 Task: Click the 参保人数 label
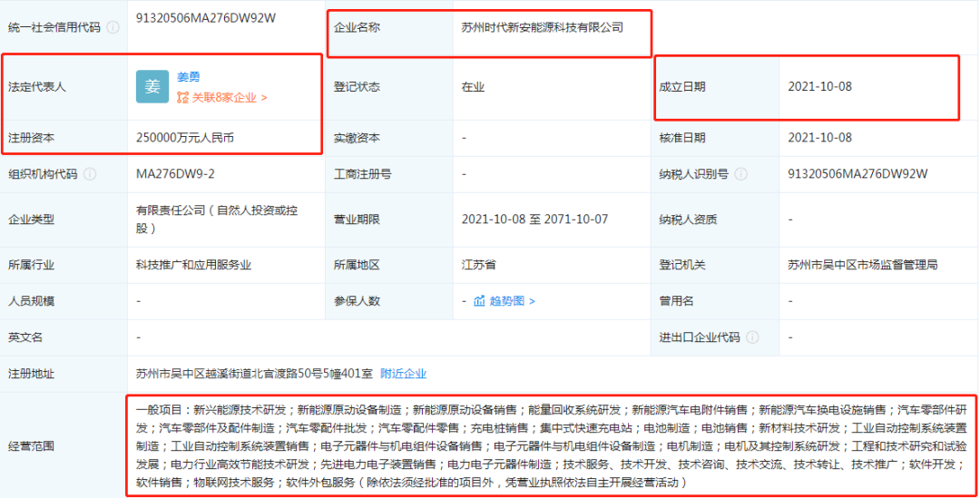pyautogui.click(x=357, y=301)
